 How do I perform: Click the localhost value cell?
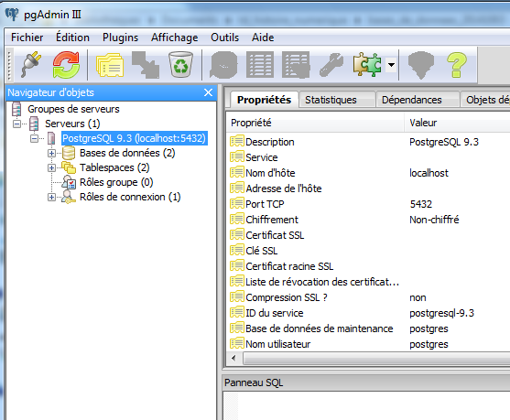coord(429,173)
